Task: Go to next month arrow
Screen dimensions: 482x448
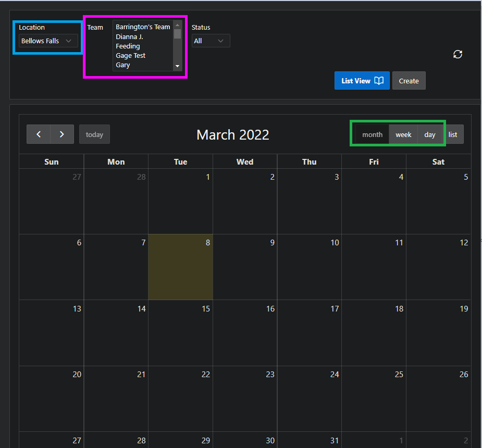Action: pos(62,134)
